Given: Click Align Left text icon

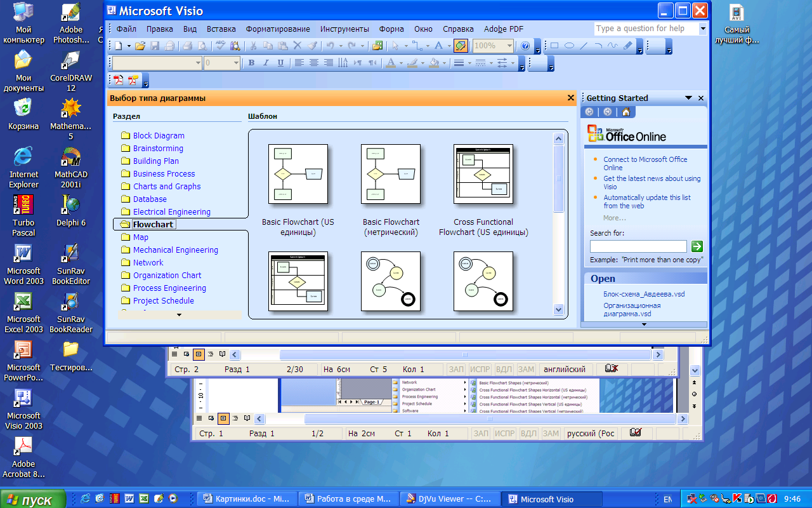Looking at the screenshot, I should [299, 63].
